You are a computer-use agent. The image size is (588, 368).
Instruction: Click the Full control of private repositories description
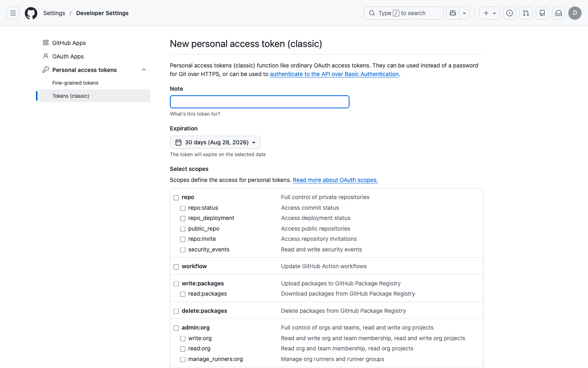tap(325, 197)
